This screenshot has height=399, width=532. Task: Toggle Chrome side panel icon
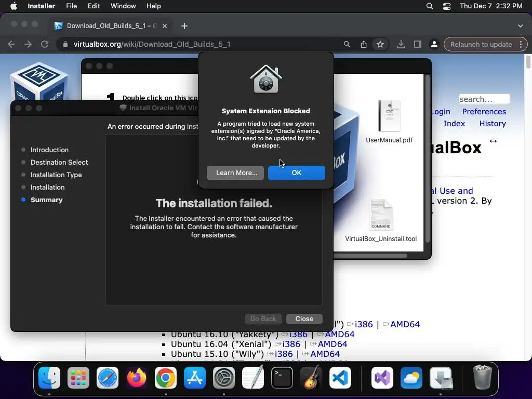click(x=418, y=44)
